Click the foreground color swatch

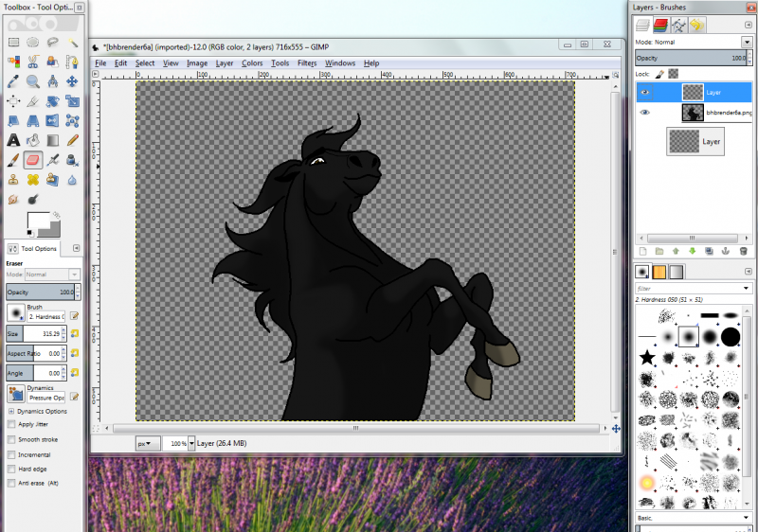coord(39,222)
